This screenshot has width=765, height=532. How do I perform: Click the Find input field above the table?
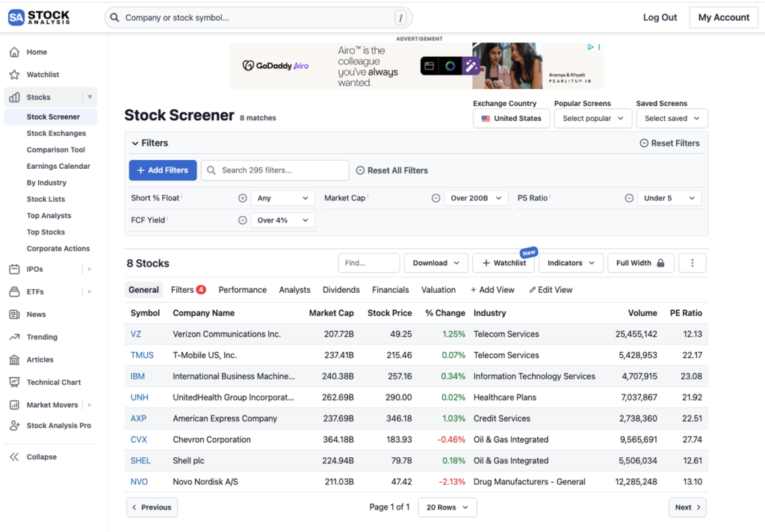(370, 262)
